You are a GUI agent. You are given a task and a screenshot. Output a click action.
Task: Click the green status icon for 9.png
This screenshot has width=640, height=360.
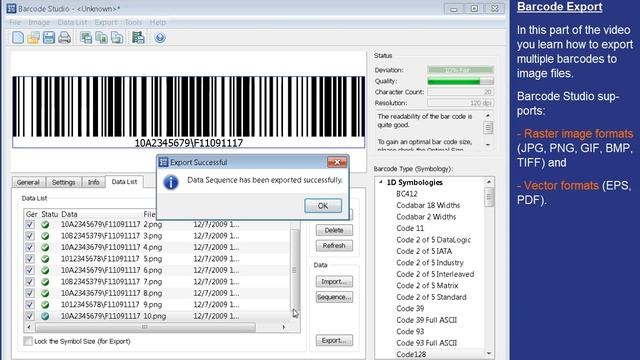(x=45, y=304)
